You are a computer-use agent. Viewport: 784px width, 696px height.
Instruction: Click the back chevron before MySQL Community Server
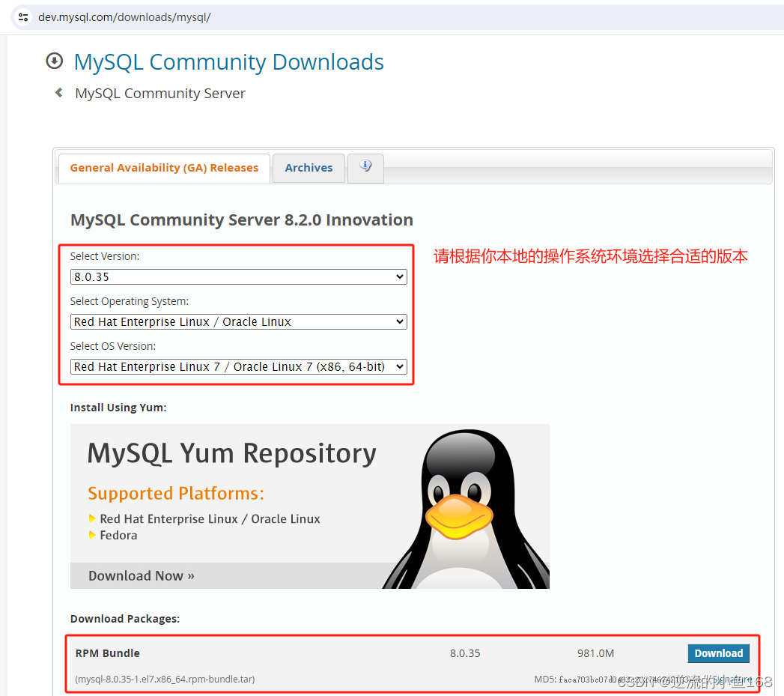[59, 93]
